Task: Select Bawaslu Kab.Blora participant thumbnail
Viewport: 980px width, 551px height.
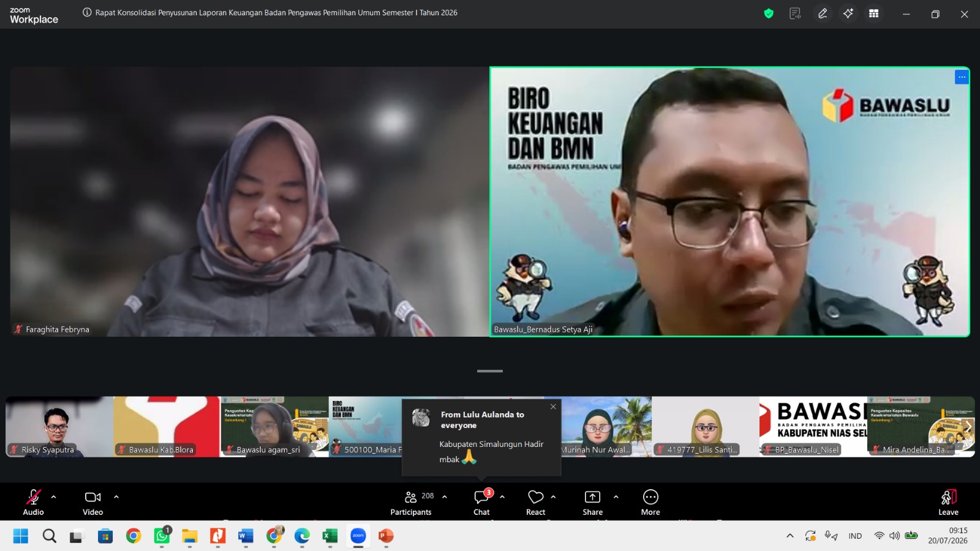Action: pos(167,427)
